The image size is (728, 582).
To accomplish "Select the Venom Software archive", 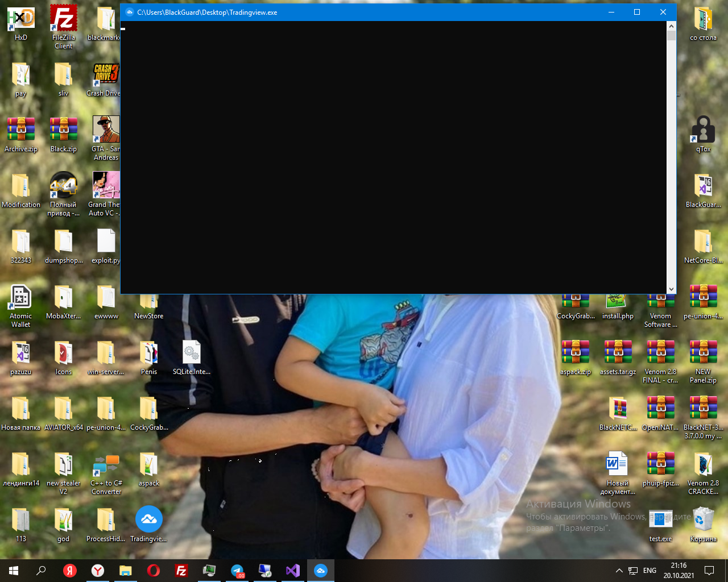I will [x=660, y=311].
